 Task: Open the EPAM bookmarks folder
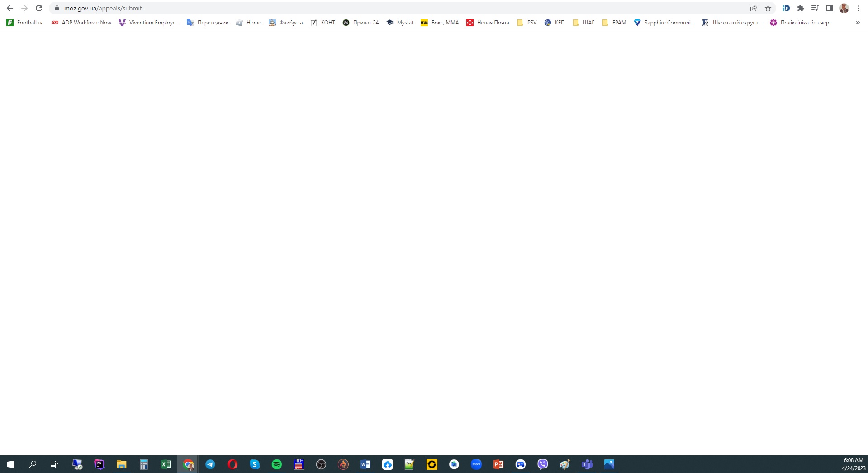click(614, 23)
